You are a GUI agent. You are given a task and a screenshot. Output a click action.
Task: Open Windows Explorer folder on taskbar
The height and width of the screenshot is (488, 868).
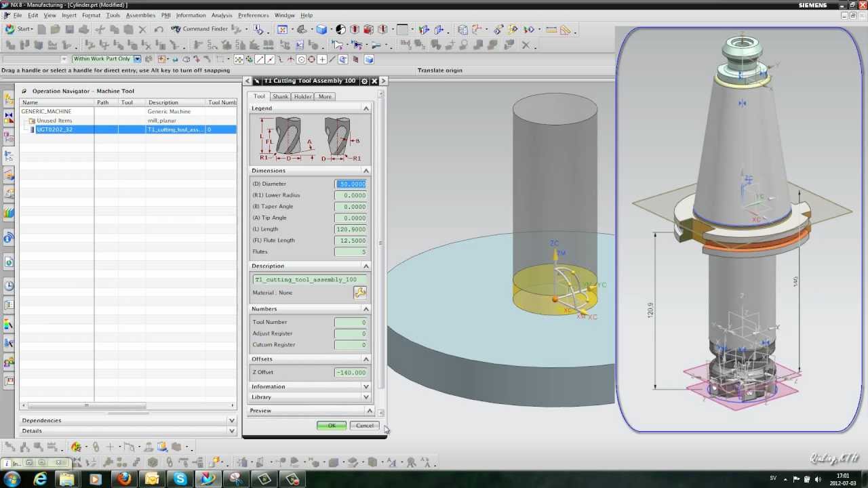click(x=66, y=479)
